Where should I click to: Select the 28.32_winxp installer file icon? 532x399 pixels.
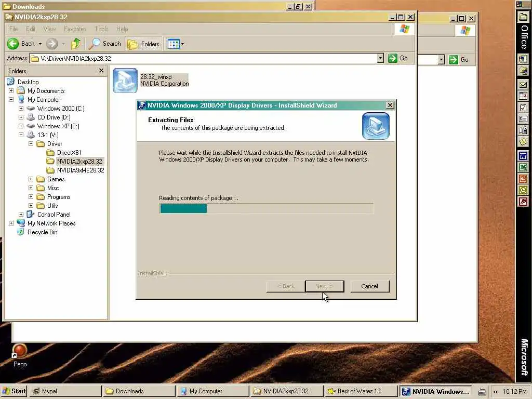click(125, 81)
